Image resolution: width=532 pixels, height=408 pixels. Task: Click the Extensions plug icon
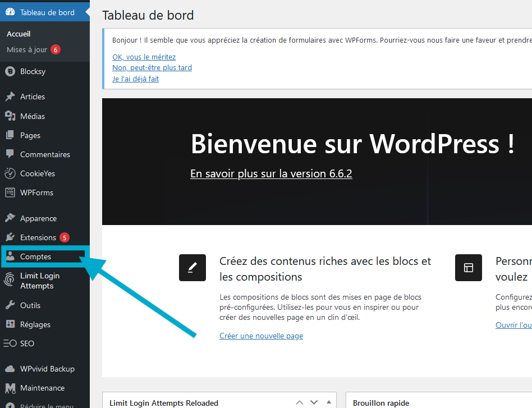click(10, 237)
